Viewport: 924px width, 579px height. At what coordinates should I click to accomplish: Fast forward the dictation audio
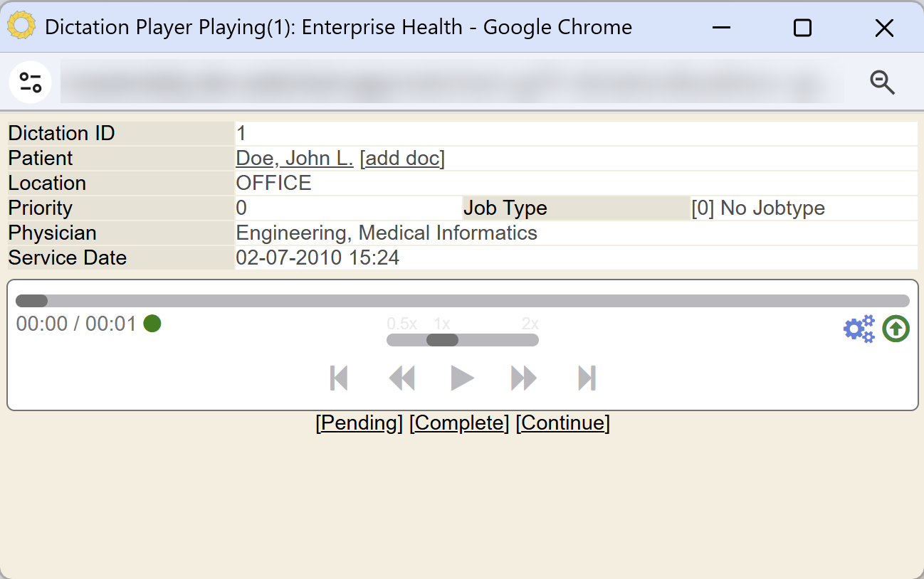pyautogui.click(x=524, y=378)
